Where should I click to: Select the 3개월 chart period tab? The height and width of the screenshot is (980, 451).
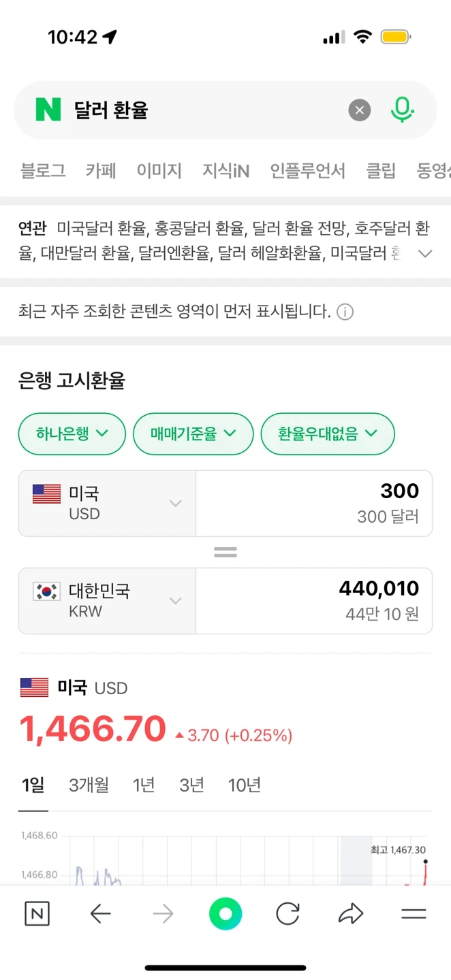click(x=89, y=785)
